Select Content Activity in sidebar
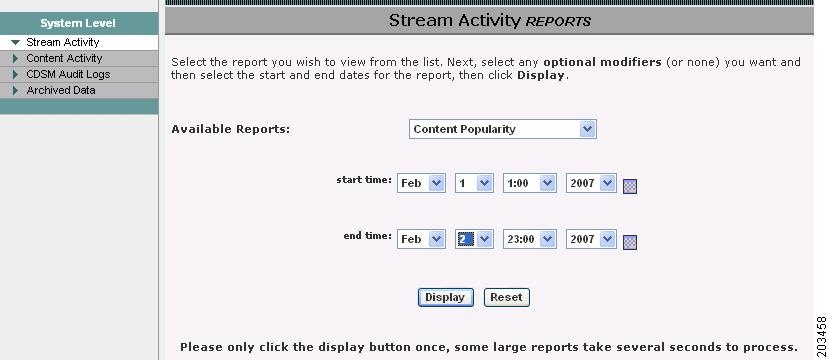 (x=64, y=58)
